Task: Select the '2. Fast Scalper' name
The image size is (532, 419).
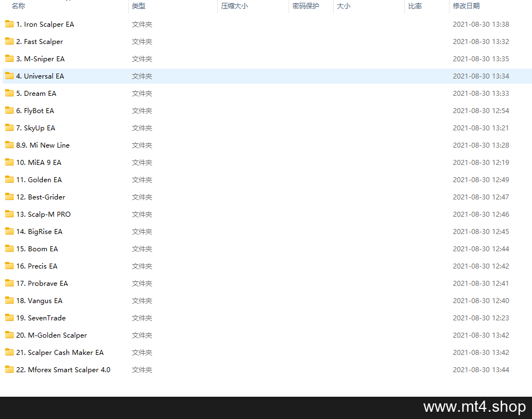Action: coord(40,42)
